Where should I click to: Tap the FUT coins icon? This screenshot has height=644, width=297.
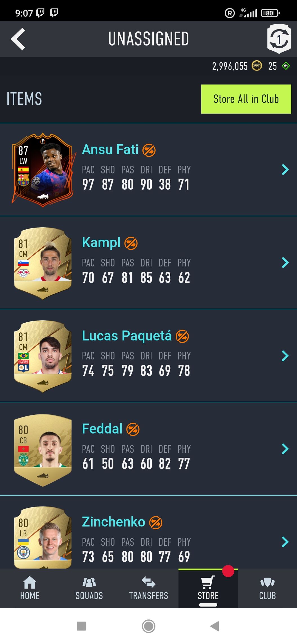pyautogui.click(x=256, y=66)
